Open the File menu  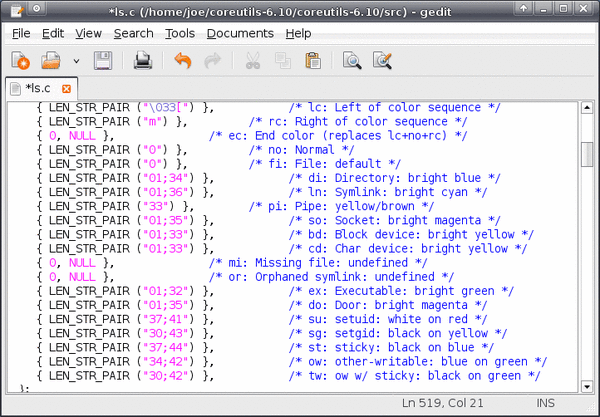[21, 34]
